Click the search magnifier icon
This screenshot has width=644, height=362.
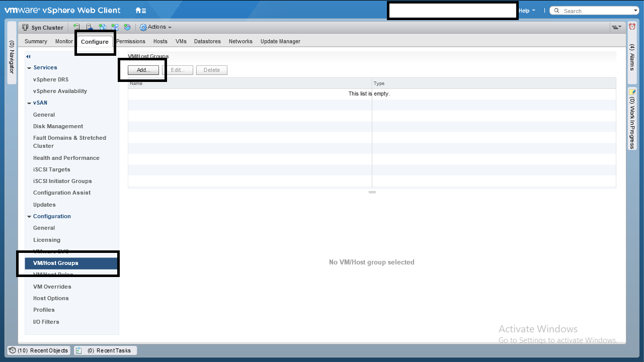(x=557, y=11)
